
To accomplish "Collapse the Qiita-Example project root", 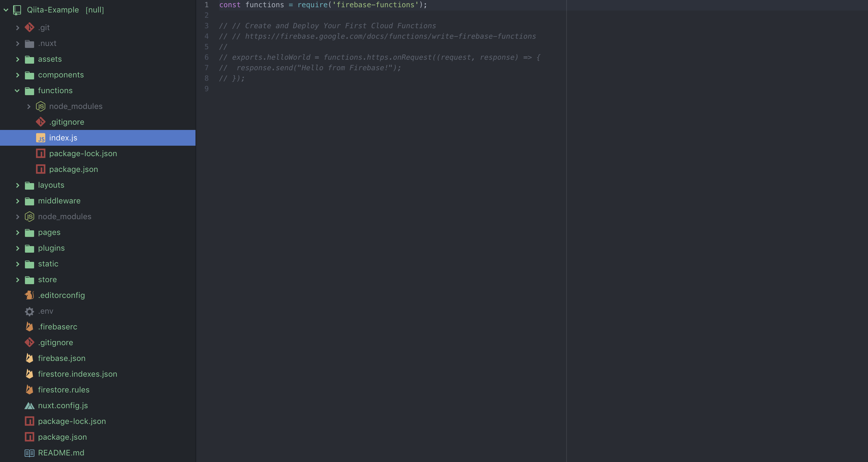I will click(6, 10).
